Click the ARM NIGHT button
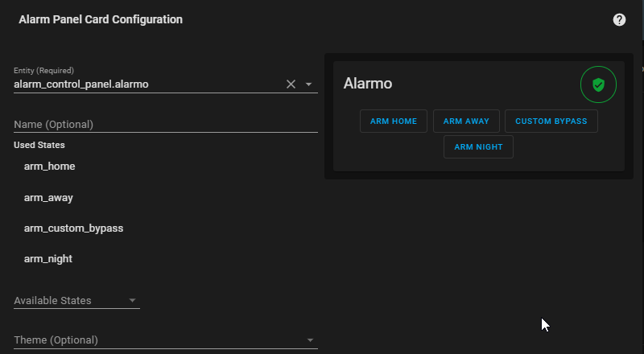This screenshot has height=354, width=644. pos(478,147)
